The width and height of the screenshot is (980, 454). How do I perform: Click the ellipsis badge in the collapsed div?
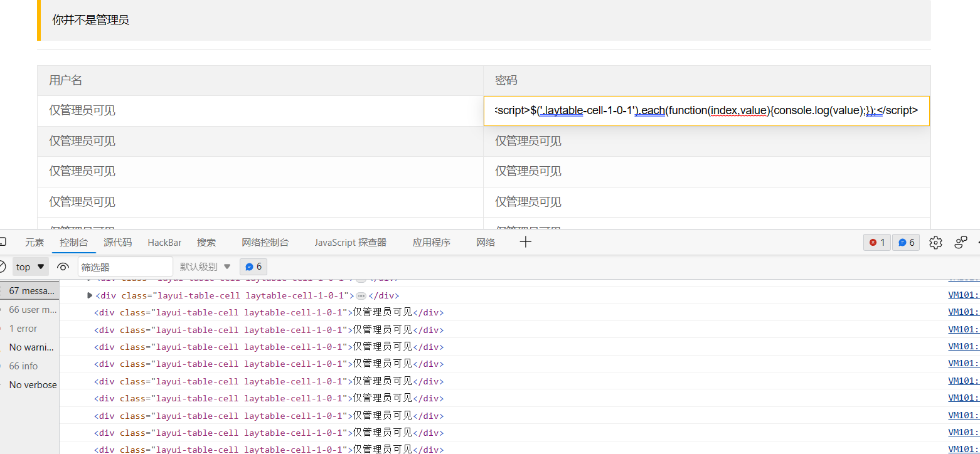pyautogui.click(x=361, y=295)
